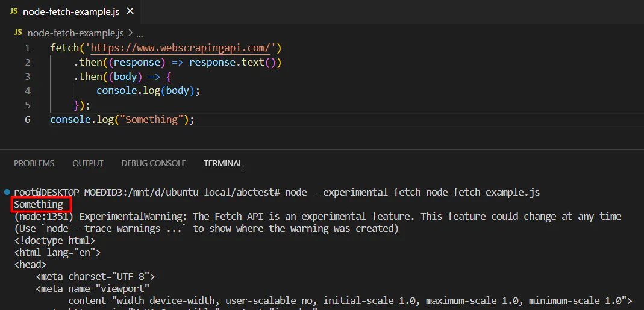The height and width of the screenshot is (310, 644).
Task: Click line number 6 in the gutter
Action: click(x=27, y=119)
